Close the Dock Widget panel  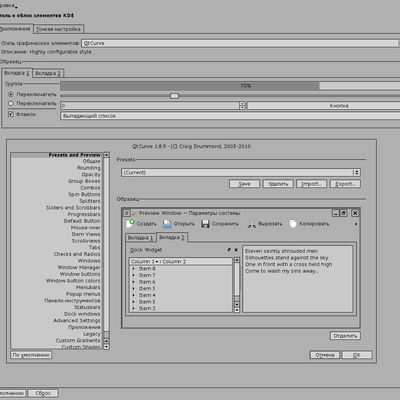click(236, 250)
